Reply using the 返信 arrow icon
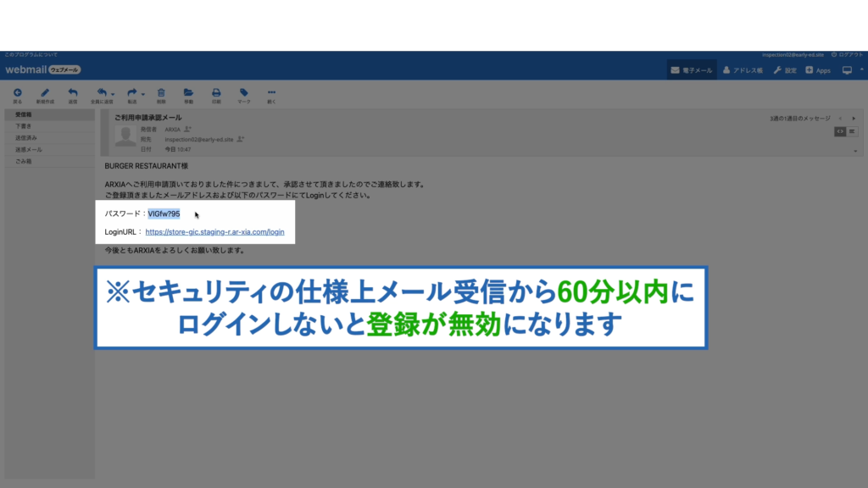The image size is (868, 488). (x=73, y=93)
